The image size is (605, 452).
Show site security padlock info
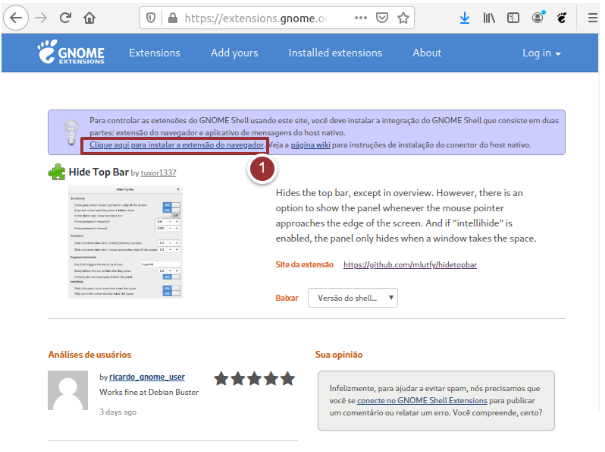tap(172, 18)
